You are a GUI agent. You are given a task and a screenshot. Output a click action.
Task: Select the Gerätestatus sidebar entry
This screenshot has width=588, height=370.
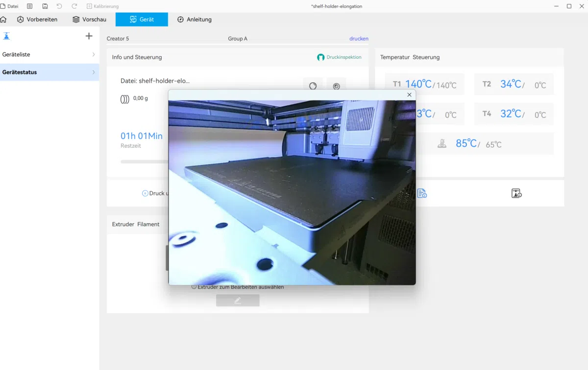49,72
